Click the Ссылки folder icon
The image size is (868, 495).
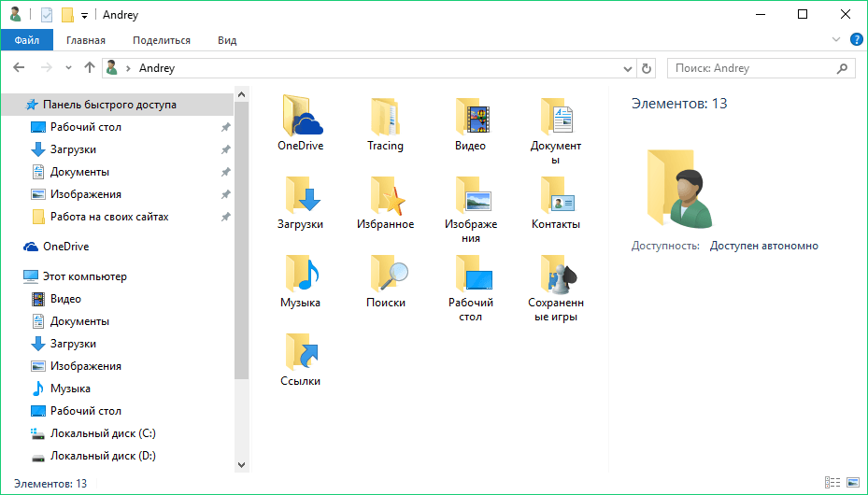click(300, 353)
